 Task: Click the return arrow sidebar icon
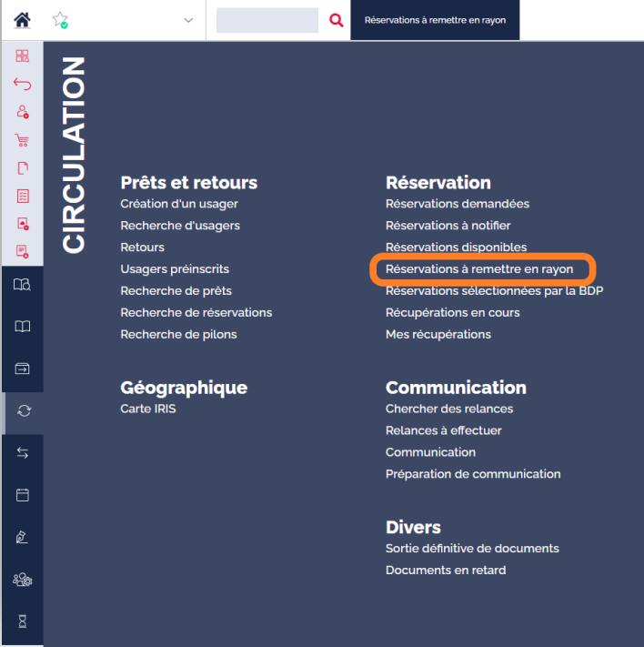(x=22, y=84)
